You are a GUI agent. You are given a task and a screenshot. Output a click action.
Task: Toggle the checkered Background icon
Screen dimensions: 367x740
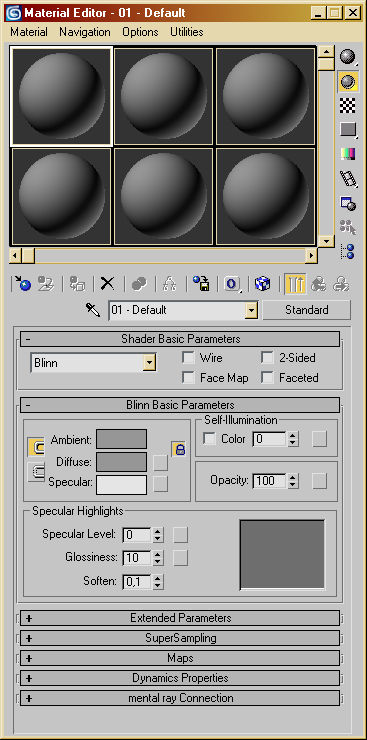348,106
